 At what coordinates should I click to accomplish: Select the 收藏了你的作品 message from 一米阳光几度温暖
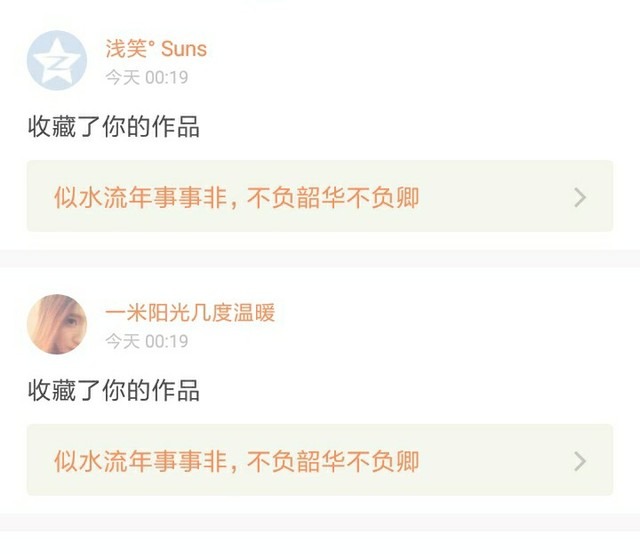click(113, 390)
